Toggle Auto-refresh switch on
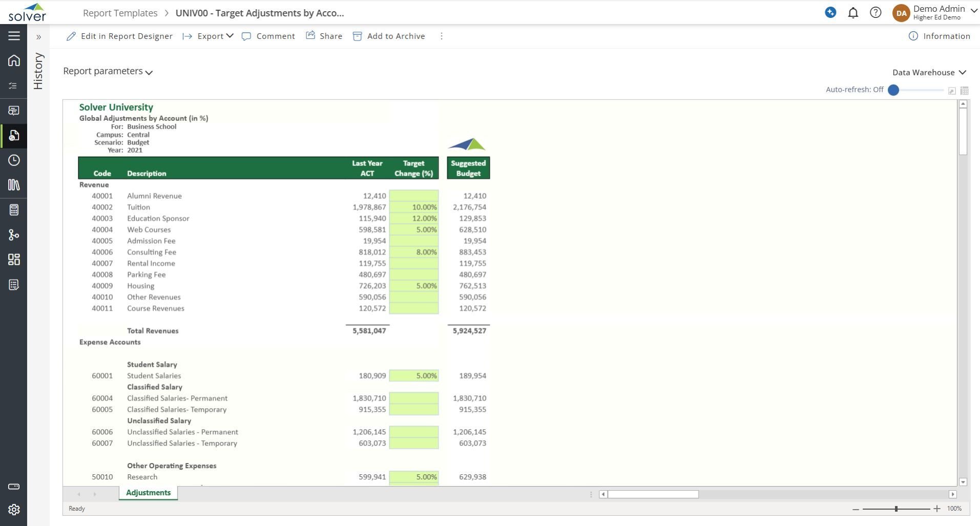 pos(893,90)
